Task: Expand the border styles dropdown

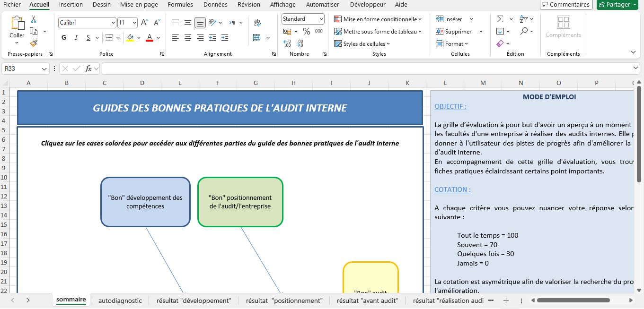Action: point(118,38)
